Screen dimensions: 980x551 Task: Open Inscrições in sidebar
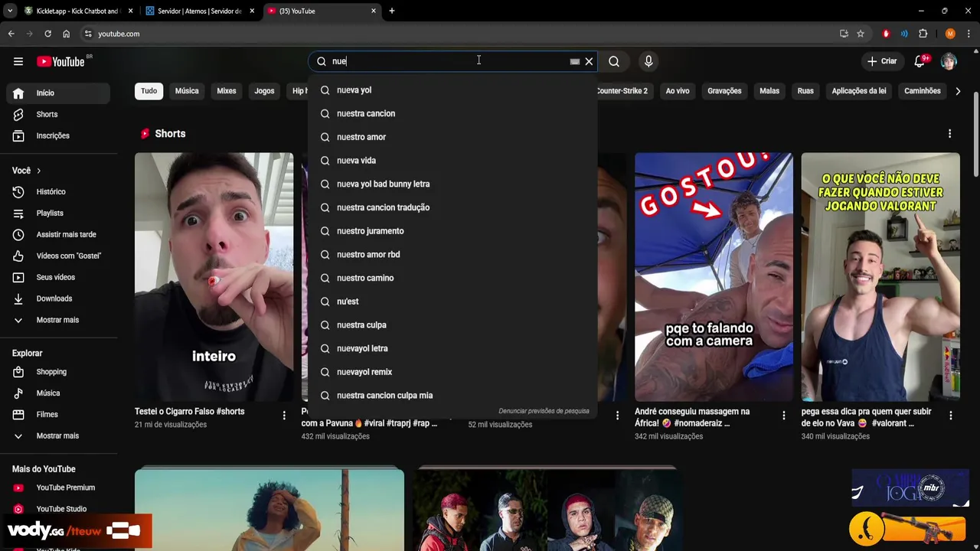tap(58, 135)
